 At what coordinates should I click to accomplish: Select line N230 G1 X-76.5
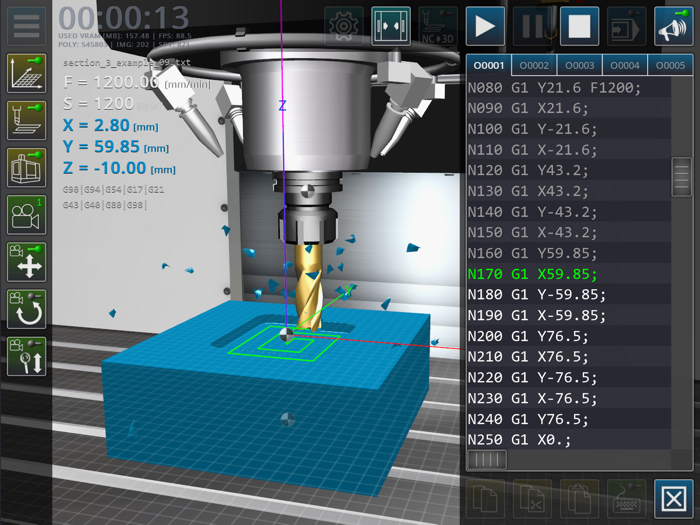568,398
